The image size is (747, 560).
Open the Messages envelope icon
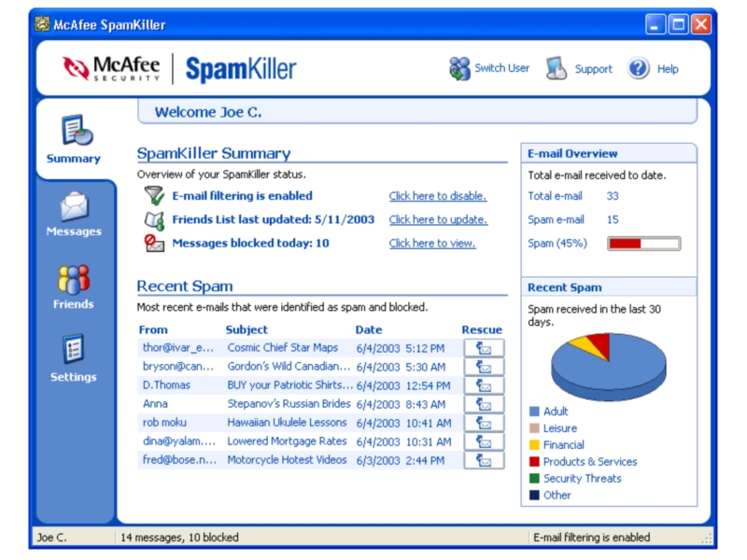(x=75, y=205)
